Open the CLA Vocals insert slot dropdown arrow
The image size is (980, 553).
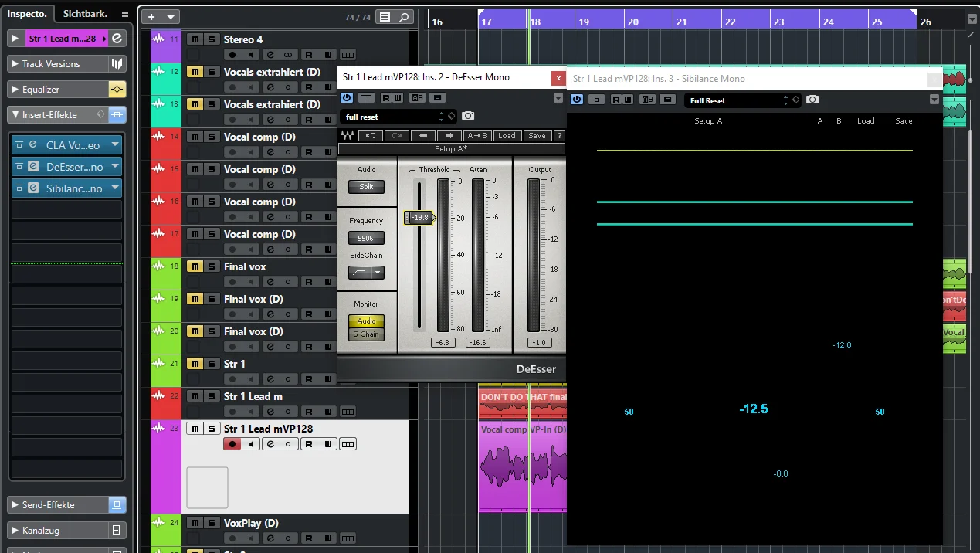pyautogui.click(x=115, y=145)
